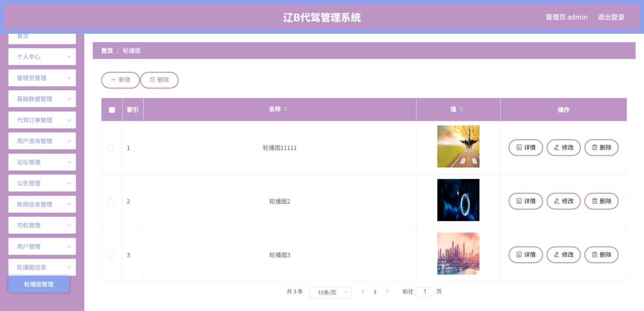The width and height of the screenshot is (644, 311).
Task: Click 首页 in the breadcrumb
Action: pos(107,51)
